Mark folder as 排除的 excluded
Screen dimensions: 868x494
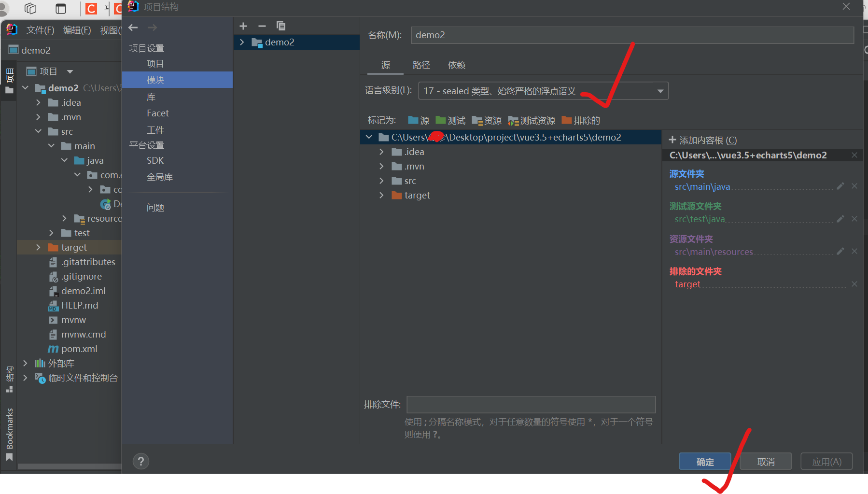(x=581, y=120)
